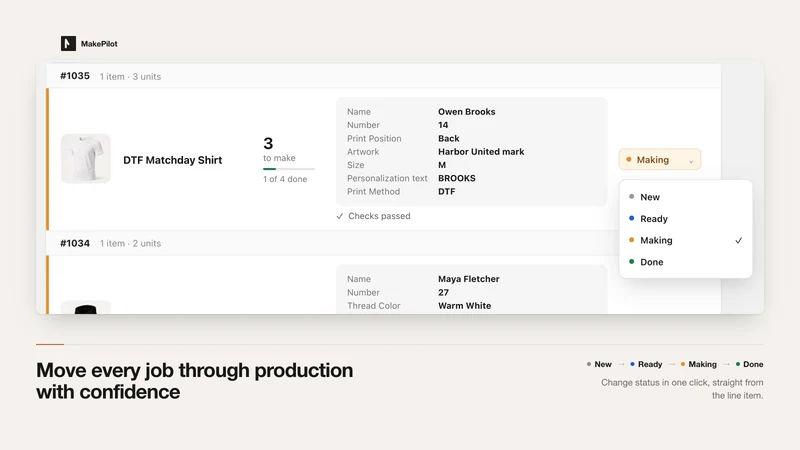This screenshot has height=450, width=800.
Task: Click the BROOKS personalization text value
Action: (x=457, y=178)
